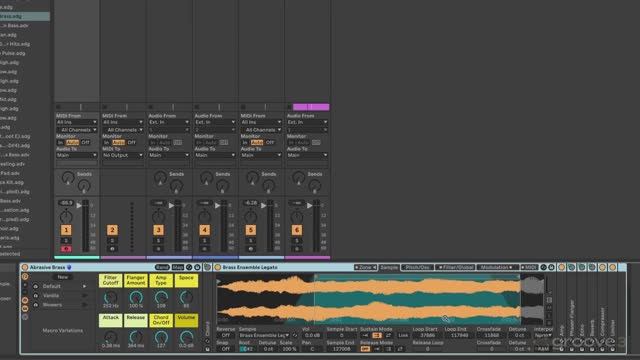
Task: Open the Interpol Norm dropdown
Action: click(543, 336)
